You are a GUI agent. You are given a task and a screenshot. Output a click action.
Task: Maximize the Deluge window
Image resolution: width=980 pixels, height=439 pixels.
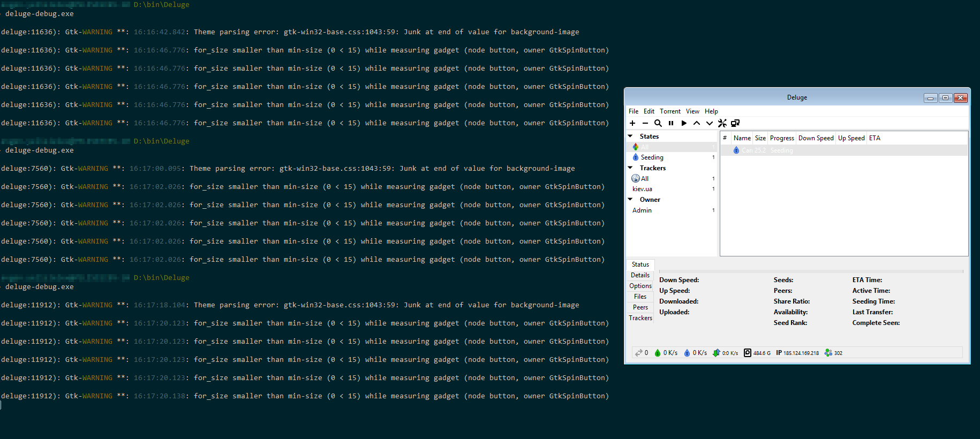pos(945,97)
